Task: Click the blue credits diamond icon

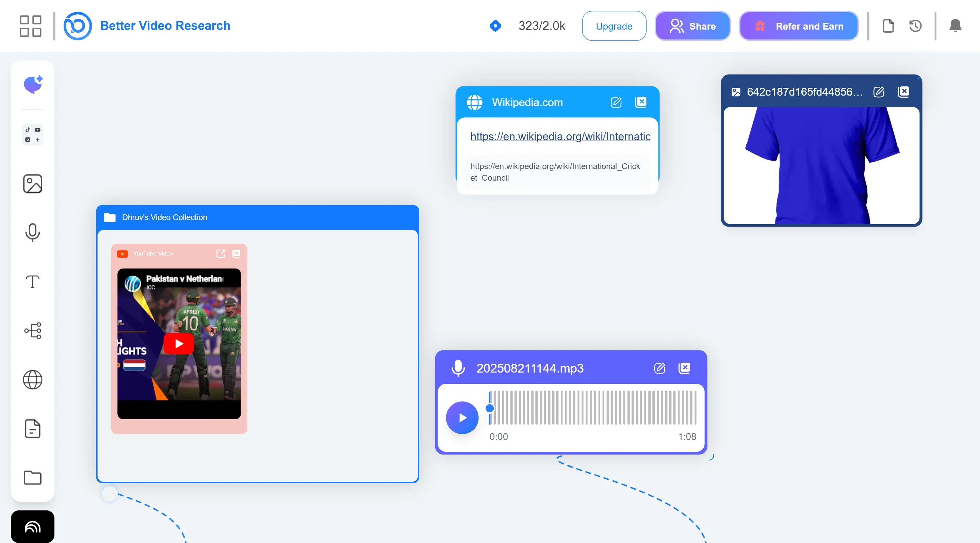Action: (x=495, y=26)
